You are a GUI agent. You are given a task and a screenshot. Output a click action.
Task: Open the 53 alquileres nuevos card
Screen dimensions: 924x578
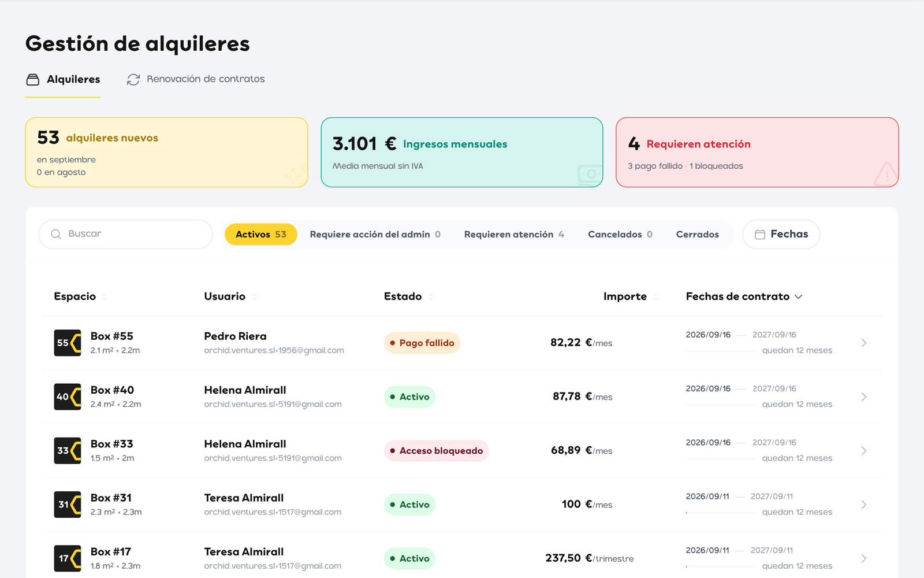coord(166,153)
